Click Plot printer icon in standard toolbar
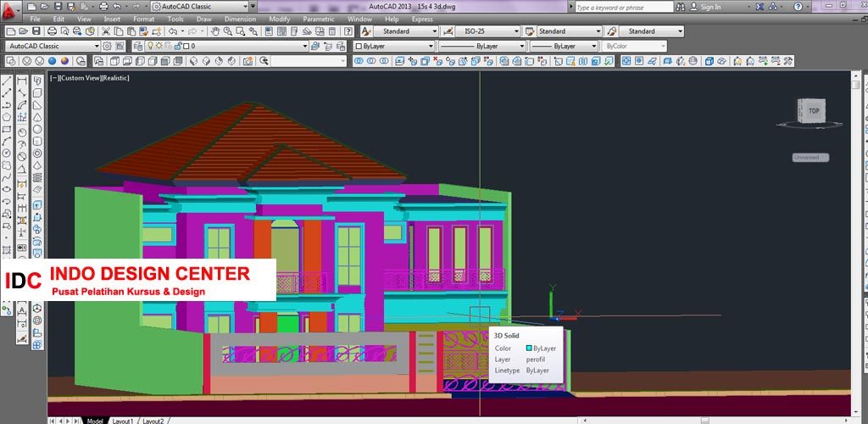This screenshot has width=868, height=424. 52,31
